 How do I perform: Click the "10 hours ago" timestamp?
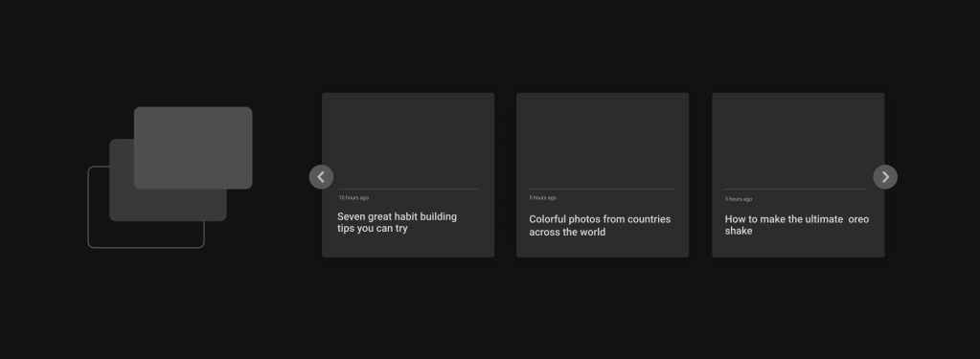click(x=353, y=198)
